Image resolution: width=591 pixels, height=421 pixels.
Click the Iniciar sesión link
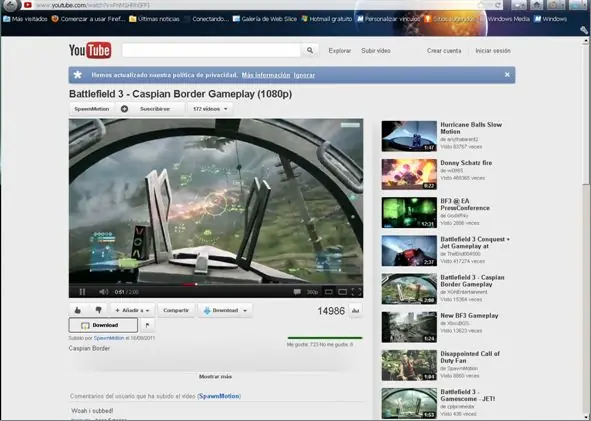(x=493, y=51)
